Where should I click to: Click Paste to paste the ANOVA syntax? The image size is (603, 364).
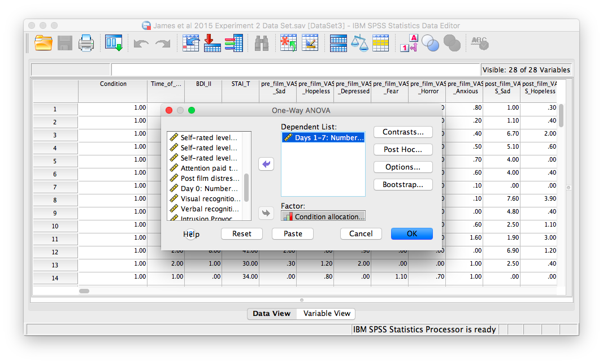tap(293, 233)
